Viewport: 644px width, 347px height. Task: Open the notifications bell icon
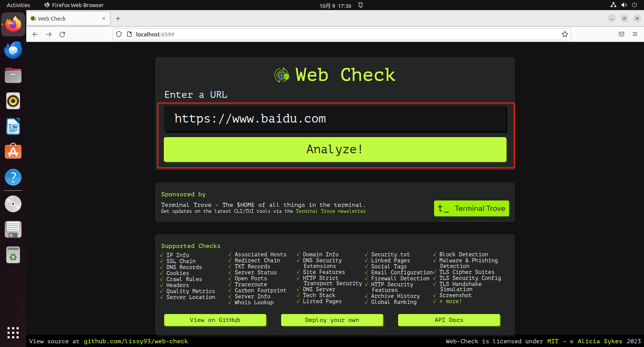tap(361, 5)
